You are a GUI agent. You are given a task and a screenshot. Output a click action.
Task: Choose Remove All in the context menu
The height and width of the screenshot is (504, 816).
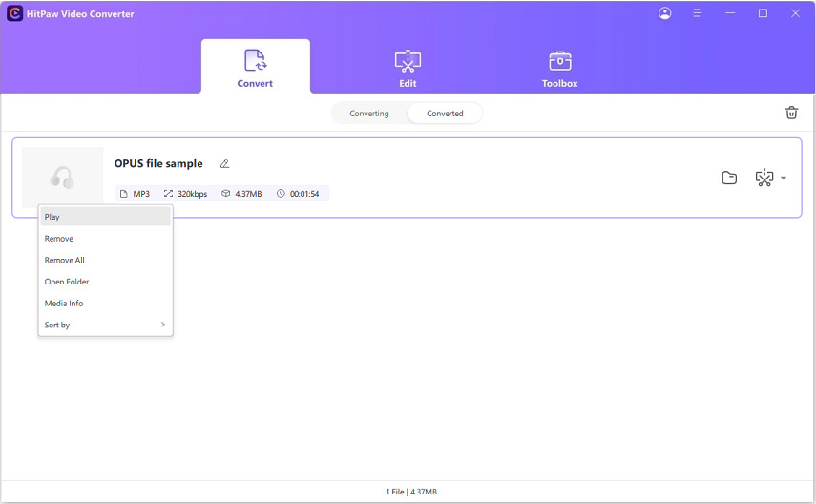click(106, 260)
